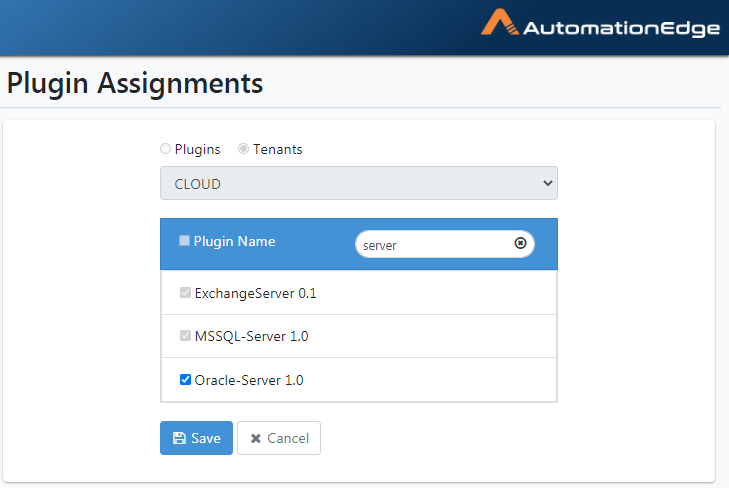
Task: Uncheck the Oracle-Server 1.0 checkbox
Action: (x=185, y=380)
